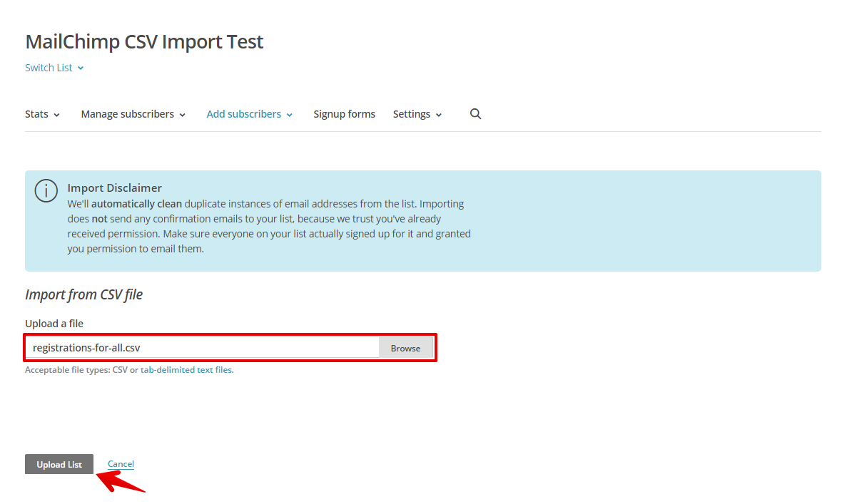The width and height of the screenshot is (842, 504).
Task: Click the Upload List button
Action: (x=59, y=464)
